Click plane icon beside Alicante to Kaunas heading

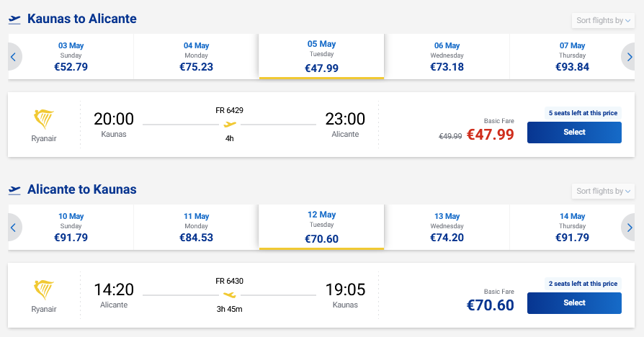click(14, 190)
